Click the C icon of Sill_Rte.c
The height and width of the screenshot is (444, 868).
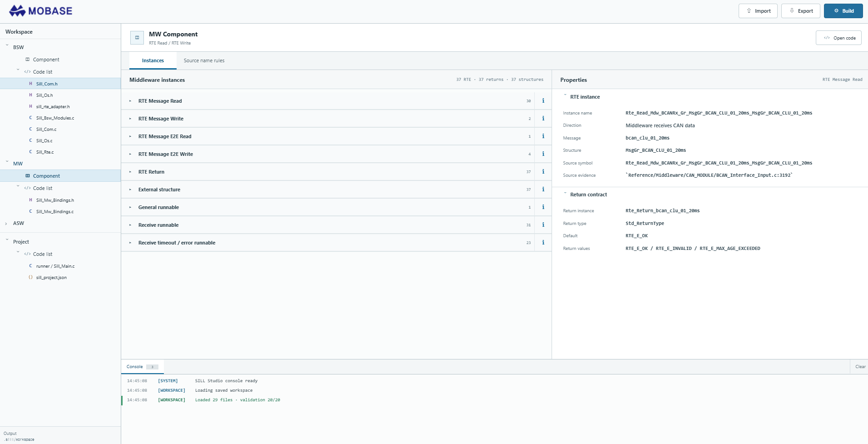pyautogui.click(x=30, y=152)
